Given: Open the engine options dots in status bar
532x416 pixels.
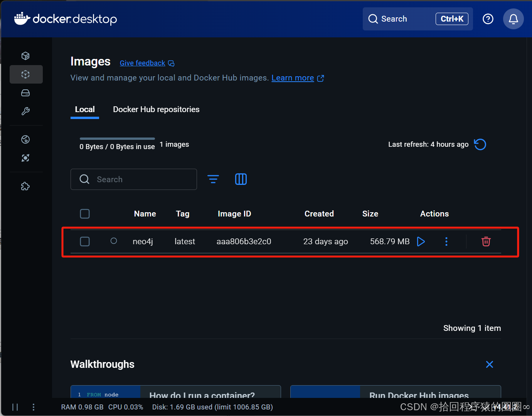Looking at the screenshot, I should [x=34, y=407].
